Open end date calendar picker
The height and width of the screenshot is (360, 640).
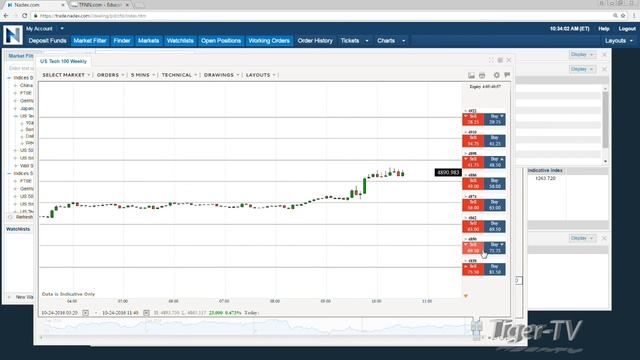146,313
